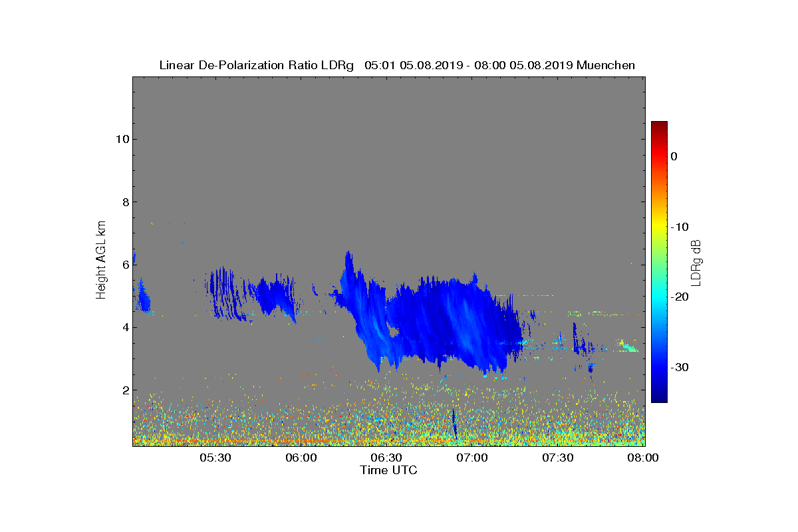Screen dimensions: 798x532
Task: Click the colorbar value -30
Action: 679,367
